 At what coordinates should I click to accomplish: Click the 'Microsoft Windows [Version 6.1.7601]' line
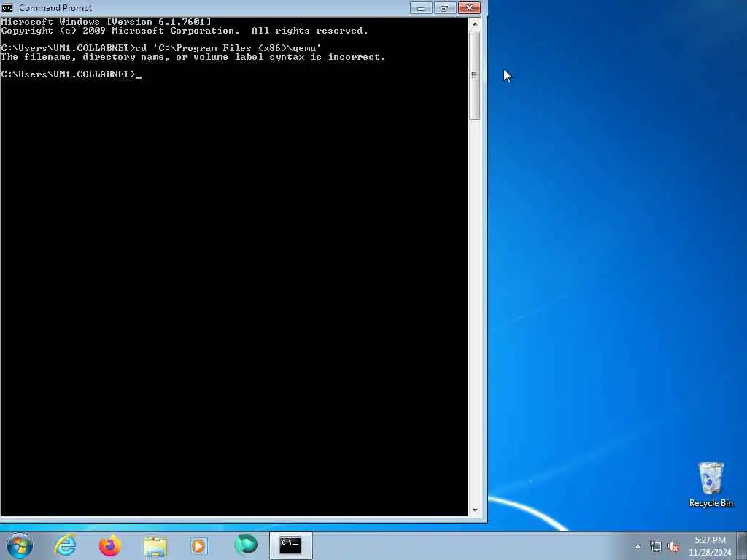[x=106, y=22]
